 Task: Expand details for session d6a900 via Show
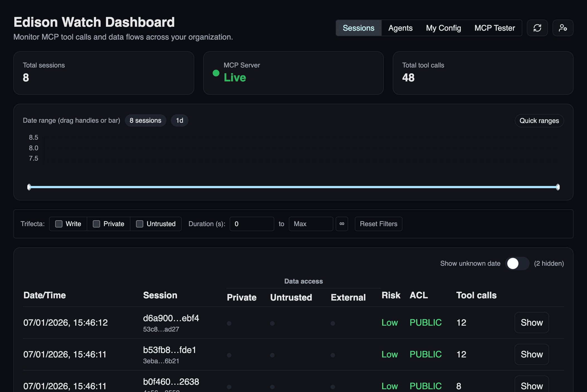pos(531,323)
